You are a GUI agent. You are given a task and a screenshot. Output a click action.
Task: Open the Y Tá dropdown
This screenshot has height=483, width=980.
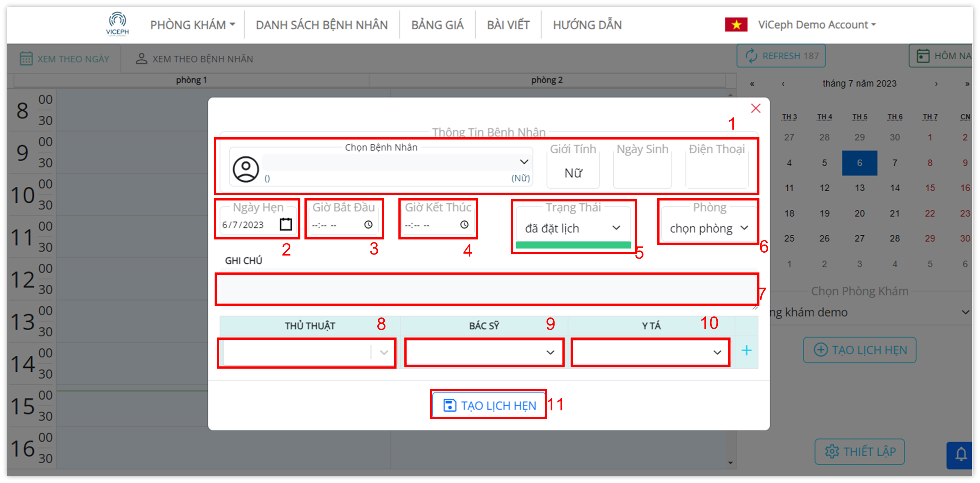coord(650,353)
